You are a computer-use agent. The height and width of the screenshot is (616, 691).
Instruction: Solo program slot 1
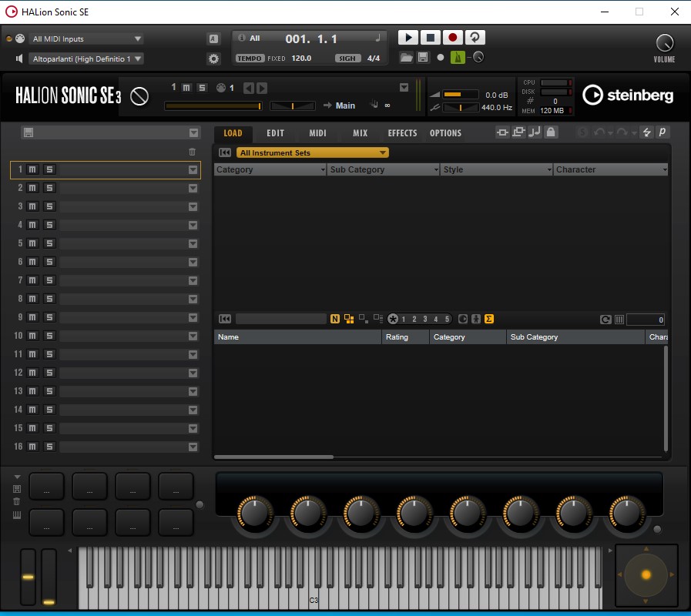49,169
